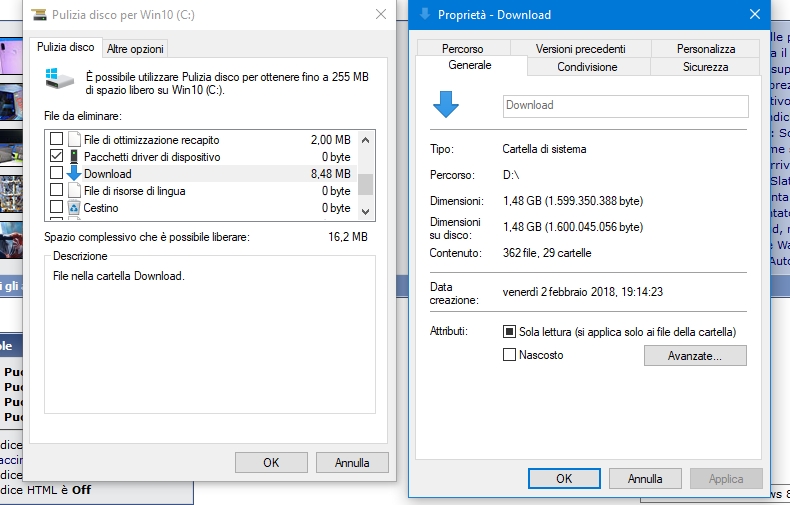Select the File di risorse di lingua label
The height and width of the screenshot is (505, 790).
coord(135,191)
